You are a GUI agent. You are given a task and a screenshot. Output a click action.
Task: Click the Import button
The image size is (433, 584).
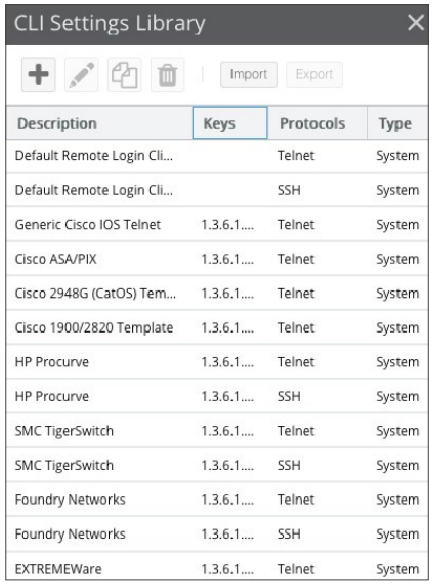tap(249, 74)
